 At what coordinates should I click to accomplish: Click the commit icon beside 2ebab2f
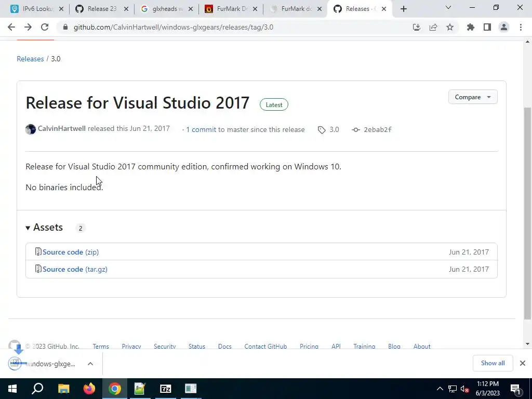[x=355, y=129]
